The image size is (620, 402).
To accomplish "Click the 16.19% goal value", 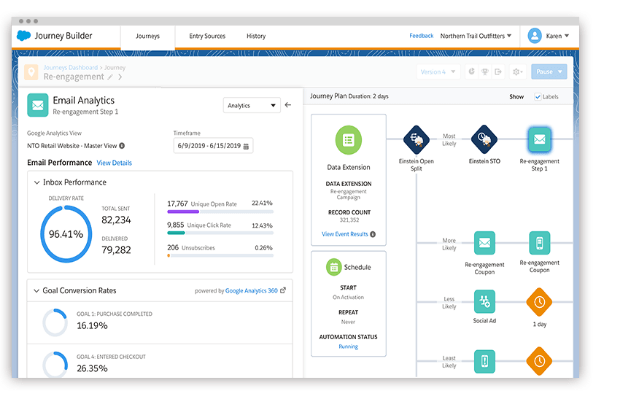I will pyautogui.click(x=92, y=326).
